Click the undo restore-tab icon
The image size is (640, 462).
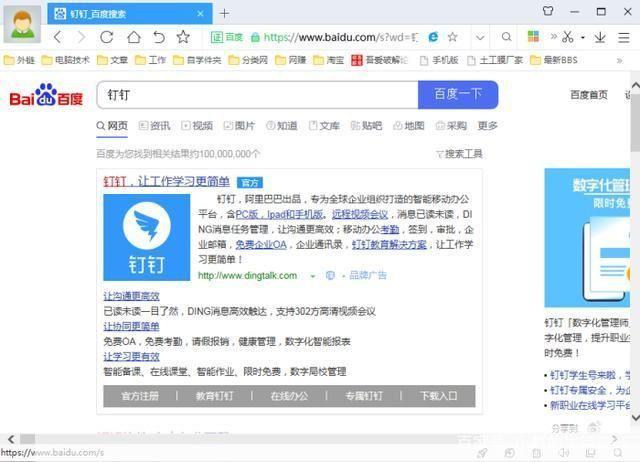[x=159, y=37]
